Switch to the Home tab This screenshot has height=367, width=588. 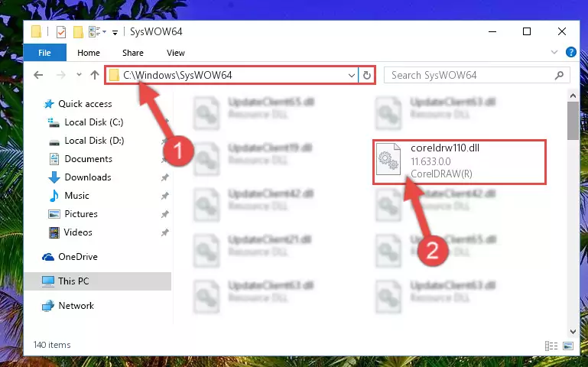(89, 53)
